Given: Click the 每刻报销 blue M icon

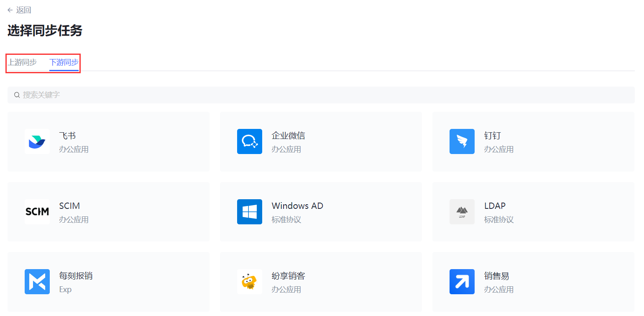Looking at the screenshot, I should [x=37, y=282].
